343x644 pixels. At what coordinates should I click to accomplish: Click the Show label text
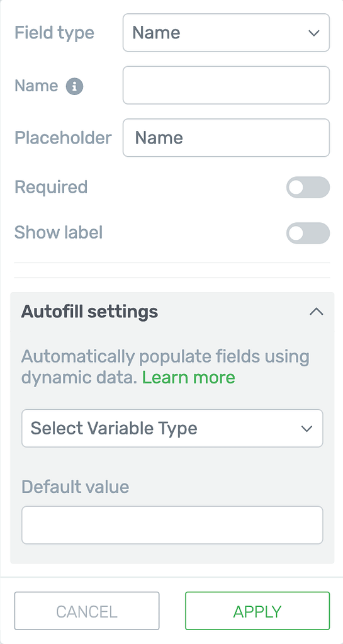tap(59, 232)
